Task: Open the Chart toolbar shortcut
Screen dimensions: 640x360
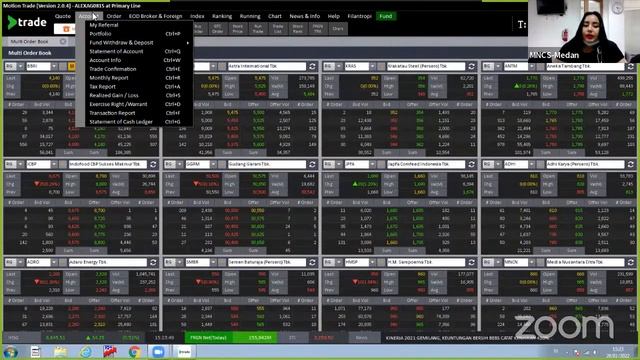Action: pyautogui.click(x=338, y=29)
